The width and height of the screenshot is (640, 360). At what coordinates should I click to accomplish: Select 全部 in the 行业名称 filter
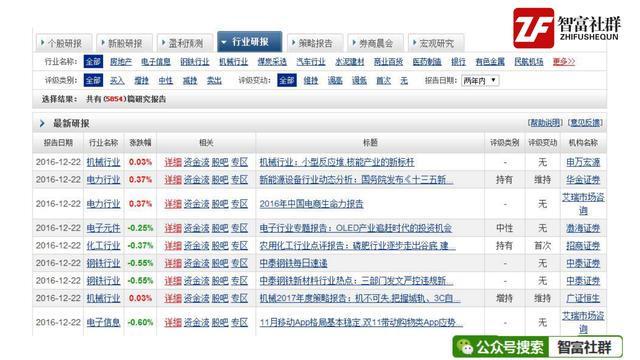point(93,62)
